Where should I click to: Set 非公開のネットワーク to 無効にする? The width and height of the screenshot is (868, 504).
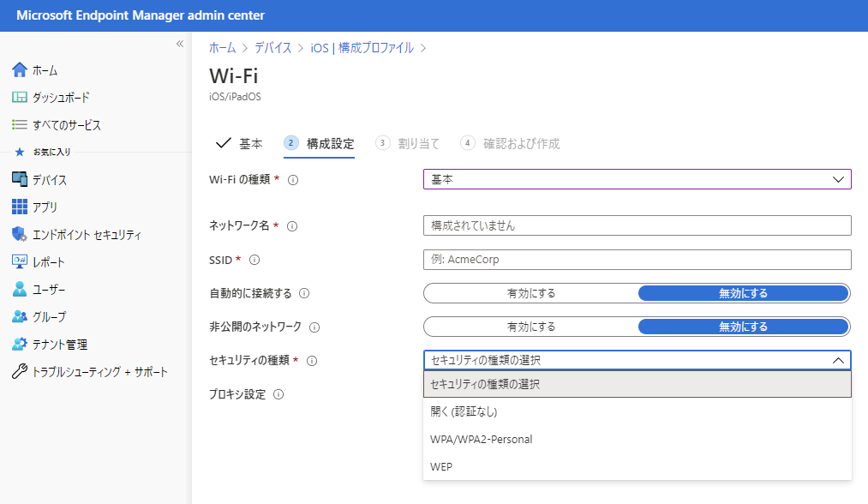[744, 327]
